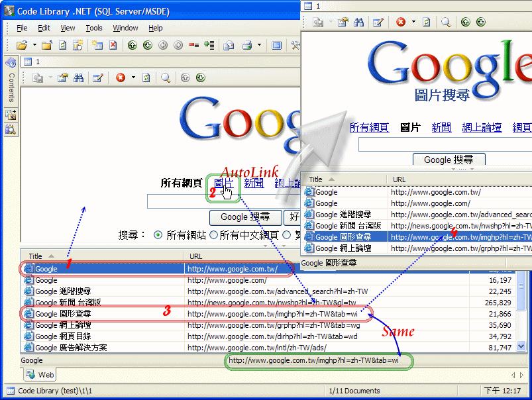Click the green up arrow in main toolbar

(132, 45)
